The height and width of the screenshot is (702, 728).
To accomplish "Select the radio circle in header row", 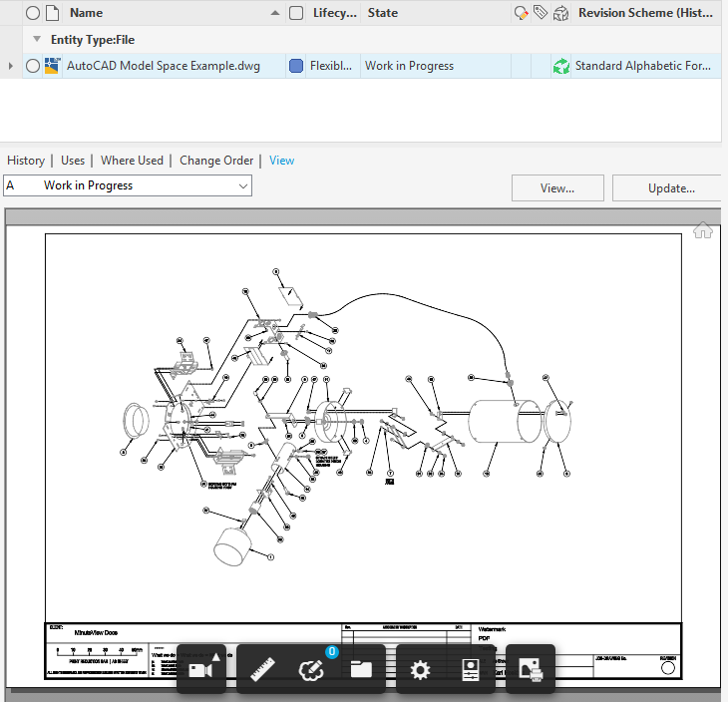I will pyautogui.click(x=33, y=13).
